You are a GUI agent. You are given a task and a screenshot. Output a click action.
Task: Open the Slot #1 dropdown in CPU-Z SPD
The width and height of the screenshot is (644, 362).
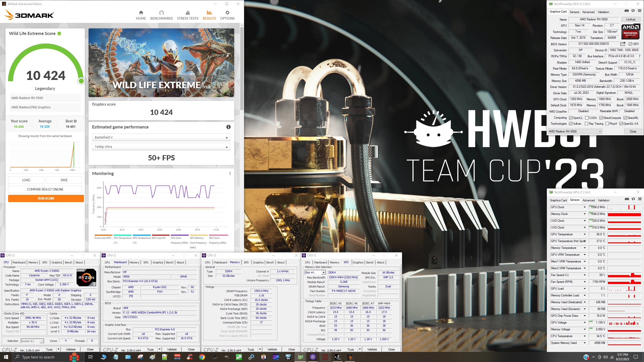tap(315, 273)
